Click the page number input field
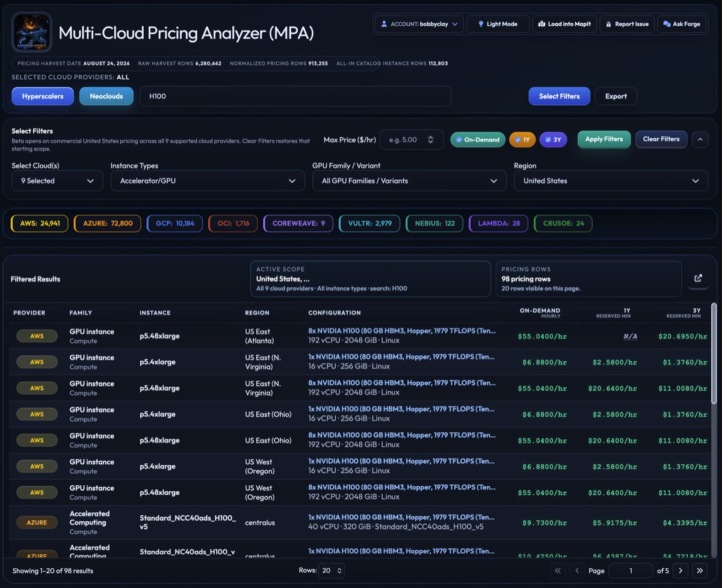Screen dimensions: 722x588 (x=631, y=571)
